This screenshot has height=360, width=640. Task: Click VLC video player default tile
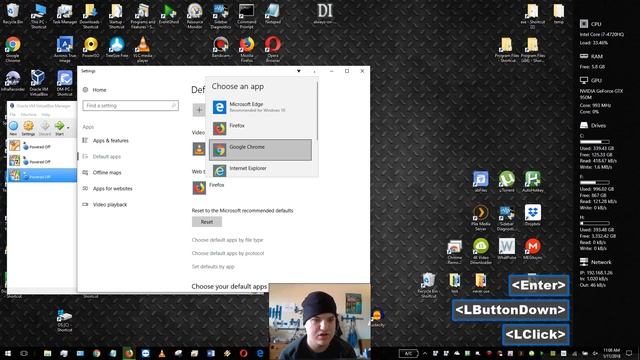pyautogui.click(x=199, y=149)
